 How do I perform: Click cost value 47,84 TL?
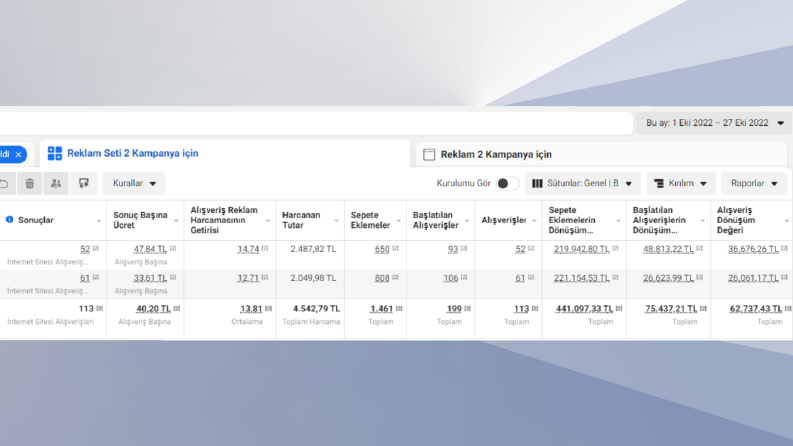coord(150,249)
